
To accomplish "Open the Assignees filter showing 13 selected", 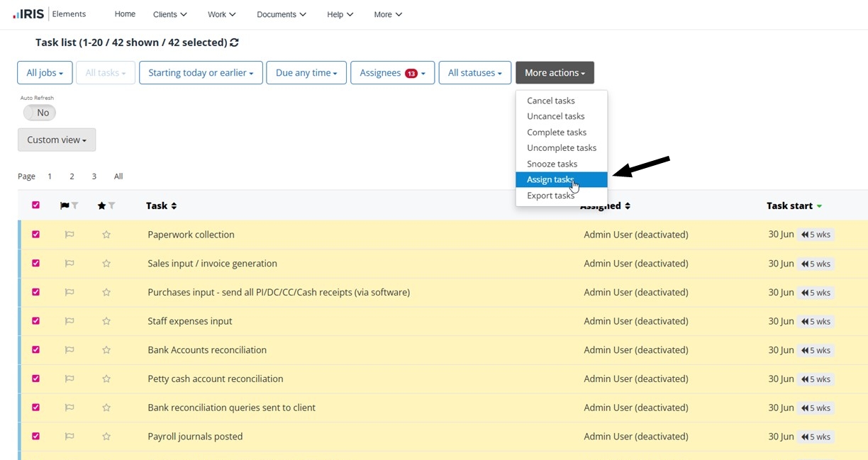I will (392, 72).
